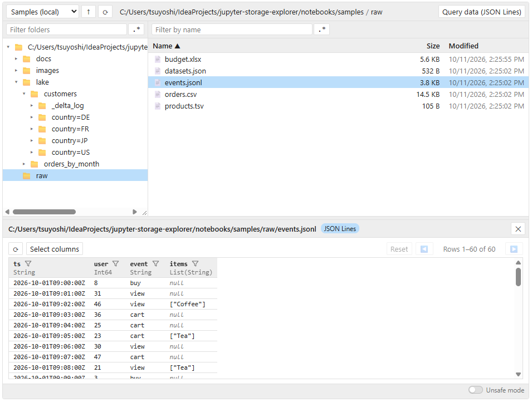532x402 pixels.
Task: Filter the event column
Action: pos(156,264)
